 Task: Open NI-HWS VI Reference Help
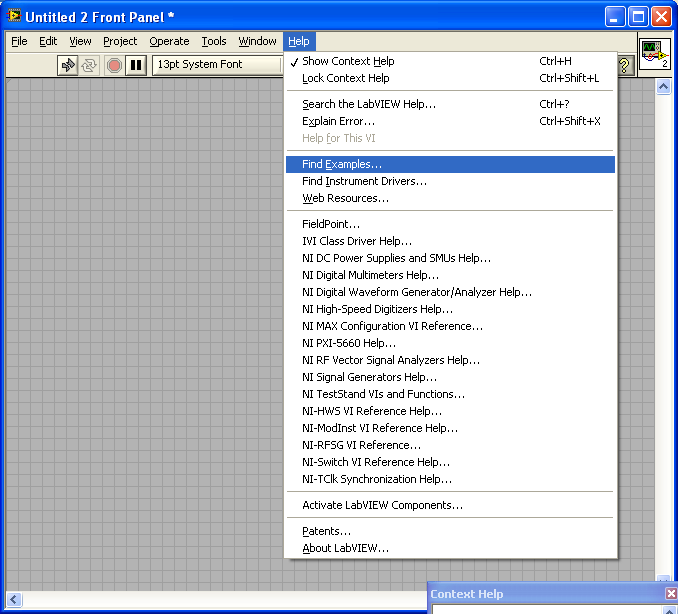click(x=450, y=411)
